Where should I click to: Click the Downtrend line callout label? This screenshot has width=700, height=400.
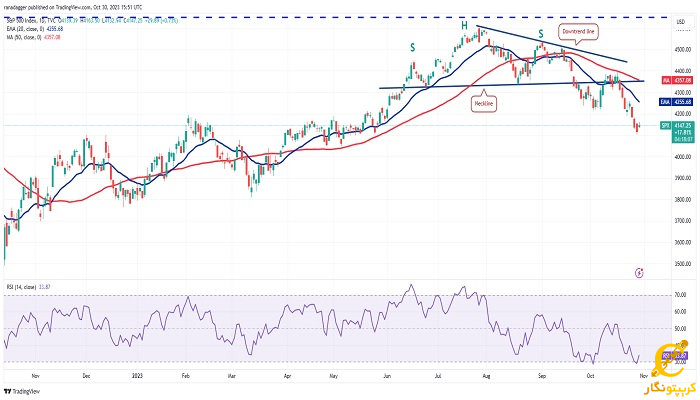click(x=578, y=32)
